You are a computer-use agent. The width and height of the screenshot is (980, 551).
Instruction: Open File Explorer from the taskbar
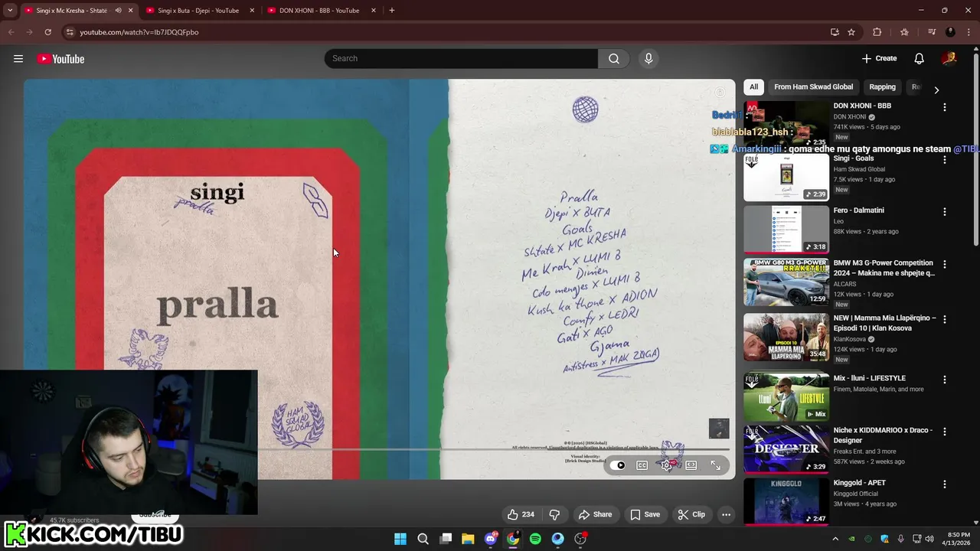coord(468,539)
